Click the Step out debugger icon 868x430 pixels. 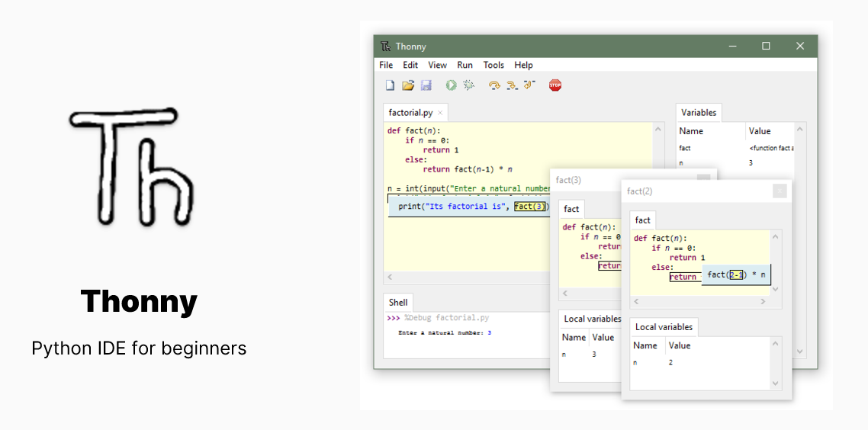530,85
